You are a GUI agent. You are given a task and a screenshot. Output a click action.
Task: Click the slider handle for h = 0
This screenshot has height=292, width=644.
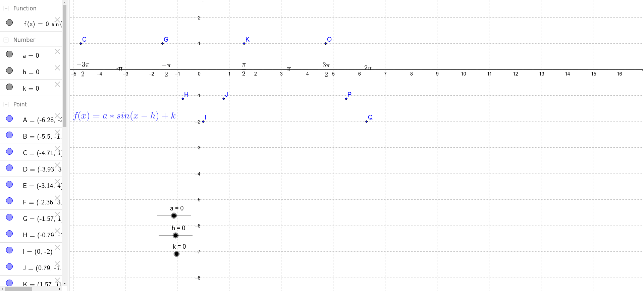point(175,236)
